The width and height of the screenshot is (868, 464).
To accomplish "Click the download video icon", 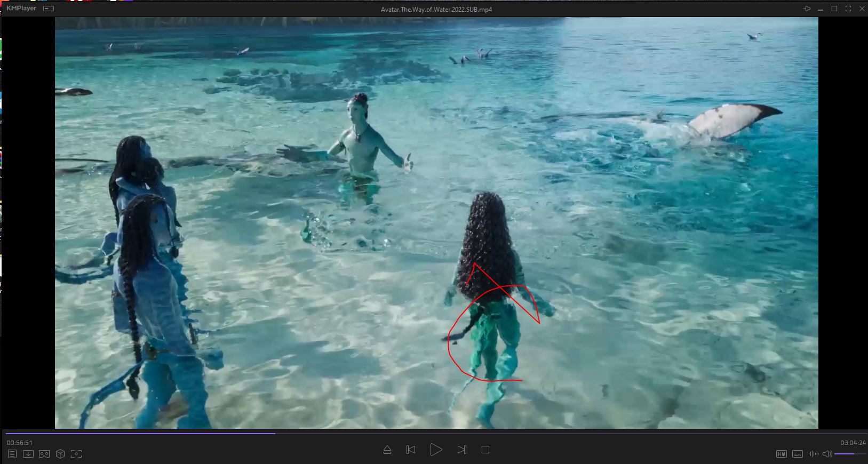I will pos(28,454).
